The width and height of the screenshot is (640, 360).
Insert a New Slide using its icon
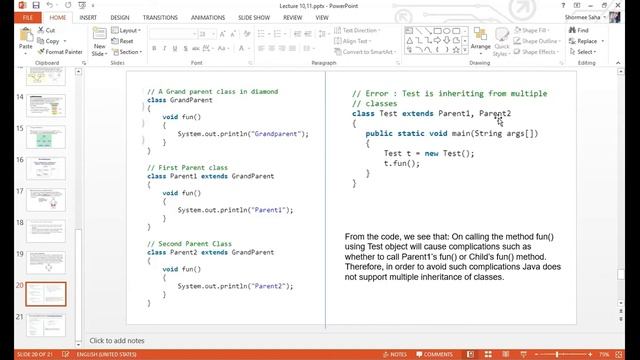[x=99, y=33]
